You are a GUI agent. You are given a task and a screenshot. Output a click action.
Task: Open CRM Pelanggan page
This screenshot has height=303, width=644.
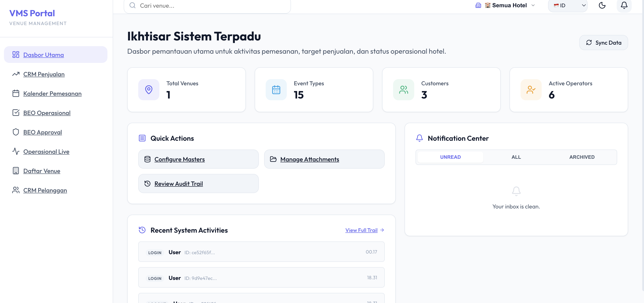56,190
